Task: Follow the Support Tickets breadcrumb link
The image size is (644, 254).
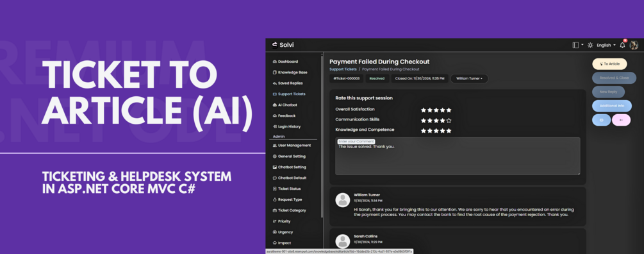Action: point(343,69)
